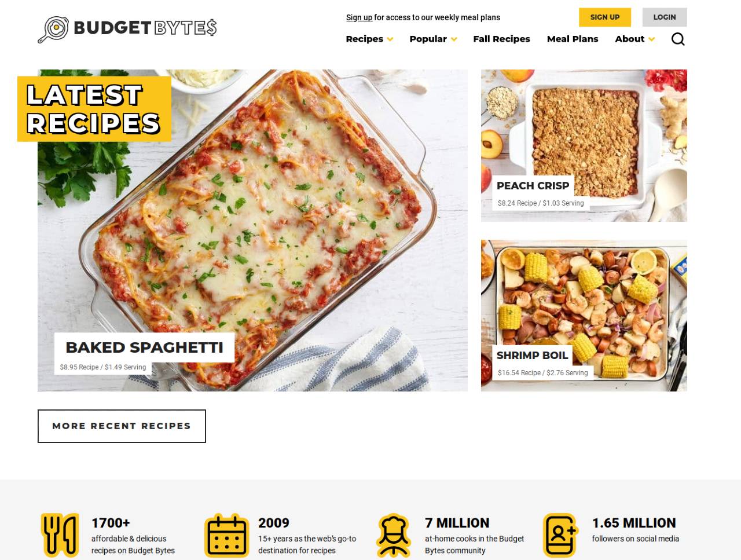This screenshot has width=741, height=560.
Task: Go to the Meal Plans page
Action: click(x=573, y=39)
